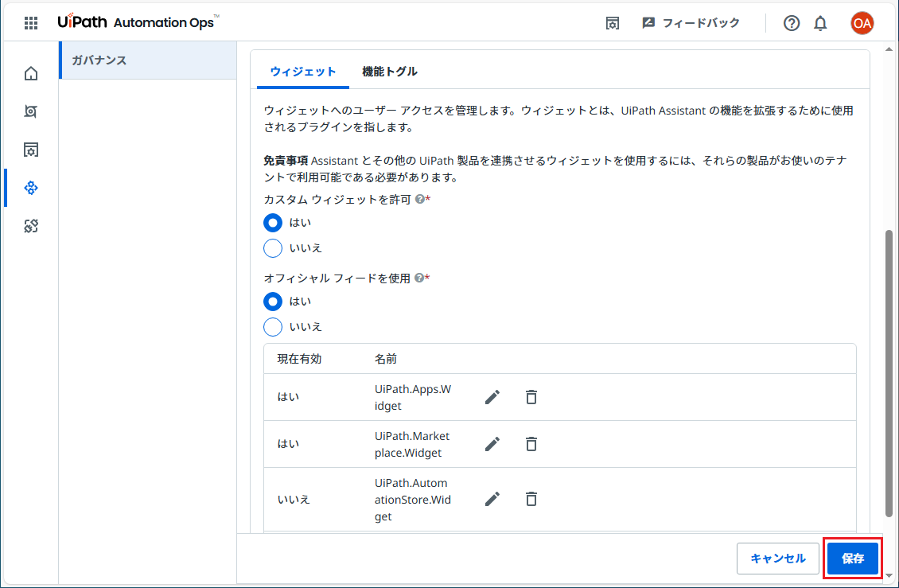899x588 pixels.
Task: Open the governance icon in the top header
Action: pyautogui.click(x=613, y=23)
